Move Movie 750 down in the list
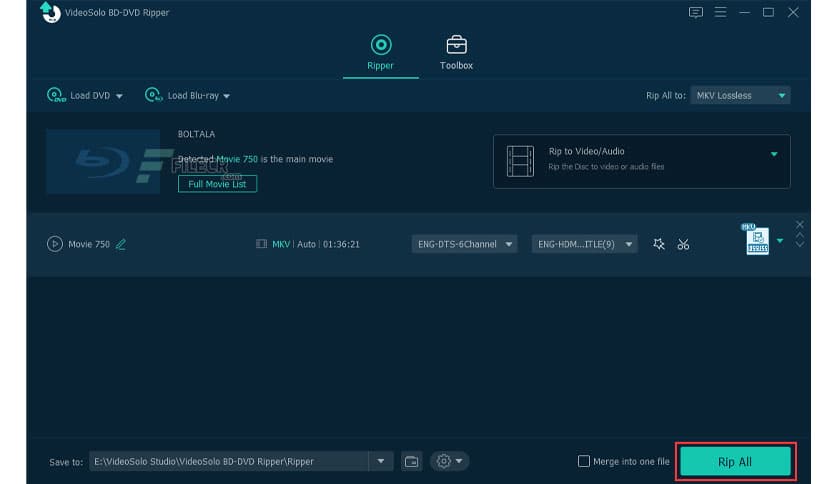Viewport: 836px width, 484px height. pos(800,244)
